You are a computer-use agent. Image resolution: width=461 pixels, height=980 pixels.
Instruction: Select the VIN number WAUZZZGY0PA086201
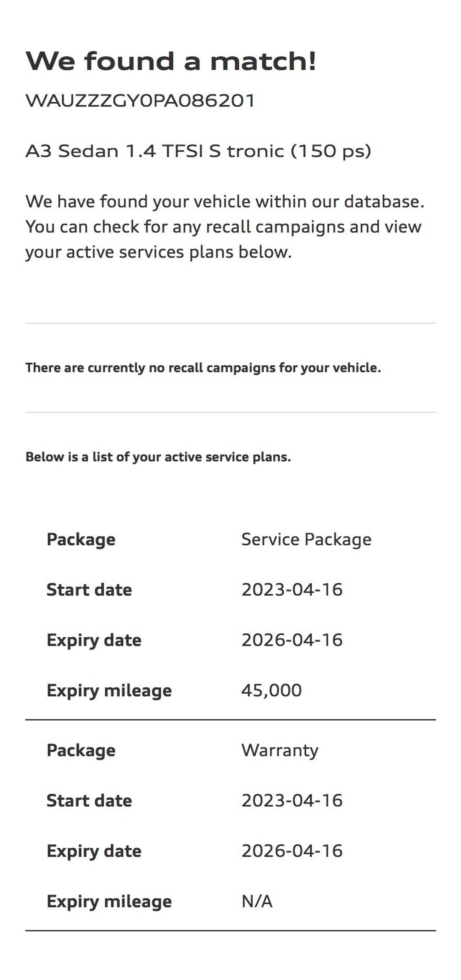click(140, 101)
